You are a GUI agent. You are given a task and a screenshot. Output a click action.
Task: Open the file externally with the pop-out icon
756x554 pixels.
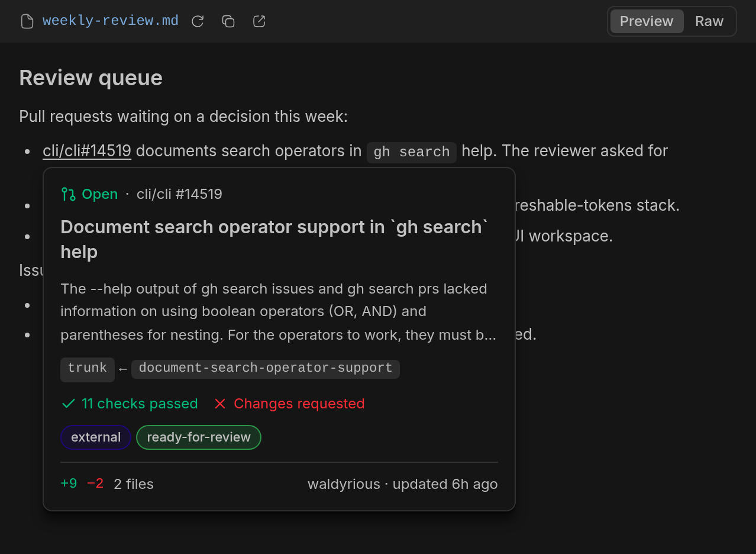(259, 21)
